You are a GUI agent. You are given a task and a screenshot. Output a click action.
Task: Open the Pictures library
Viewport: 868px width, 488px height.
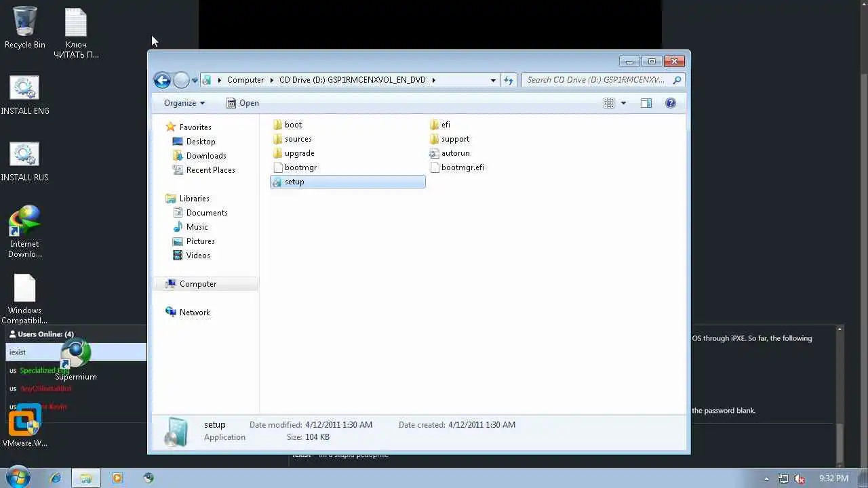(x=193, y=241)
